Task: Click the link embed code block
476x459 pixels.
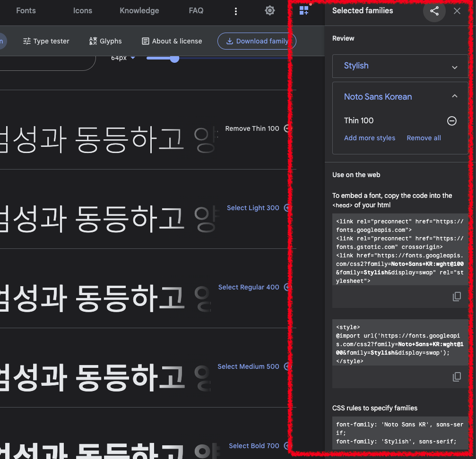Action: (400, 249)
